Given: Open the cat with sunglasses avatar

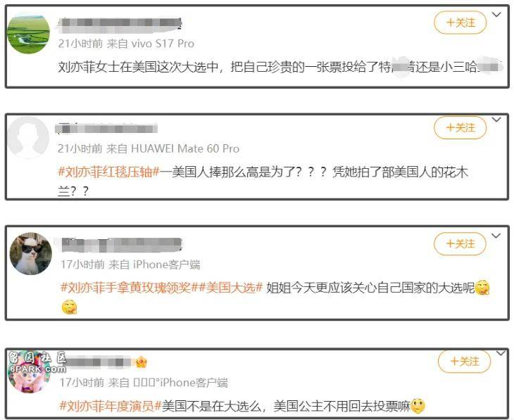Looking at the screenshot, I should pyautogui.click(x=31, y=253).
